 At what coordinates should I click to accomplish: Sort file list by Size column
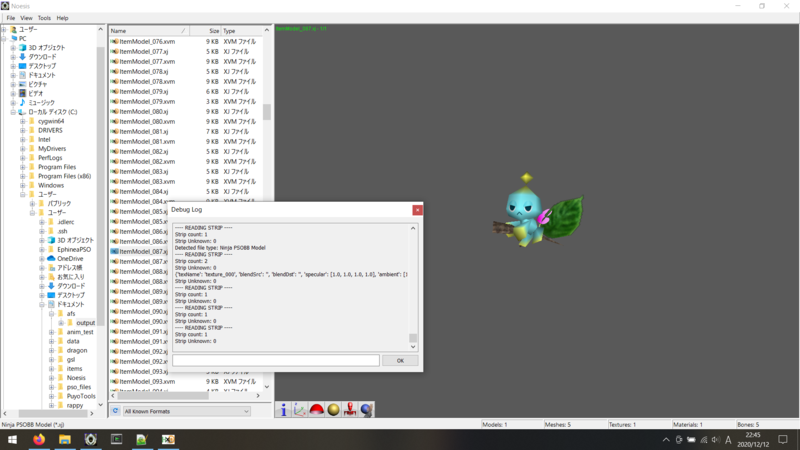(x=205, y=31)
